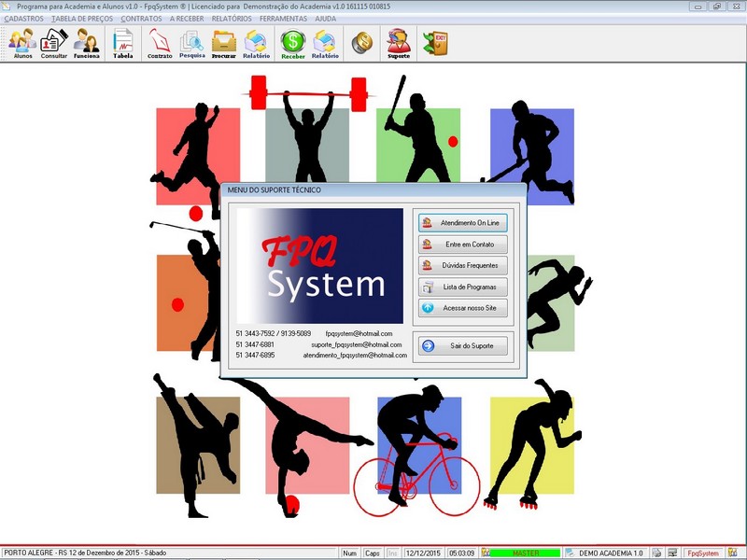Click the icon beside DEMO ACADEMIA 1.0
This screenshot has height=560, width=747.
(570, 553)
